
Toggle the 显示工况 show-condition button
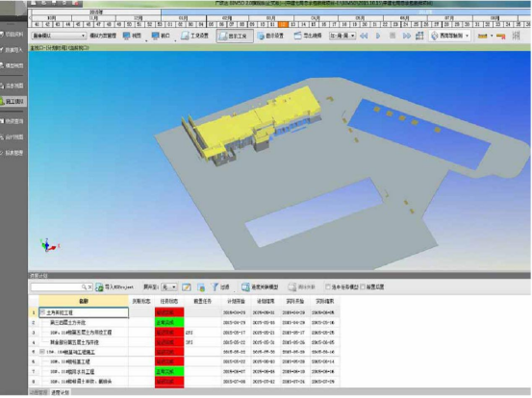(235, 36)
